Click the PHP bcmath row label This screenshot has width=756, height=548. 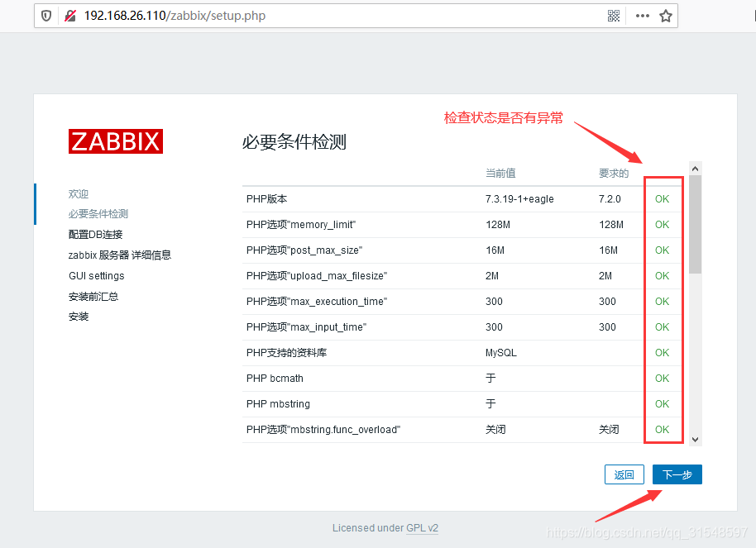275,379
